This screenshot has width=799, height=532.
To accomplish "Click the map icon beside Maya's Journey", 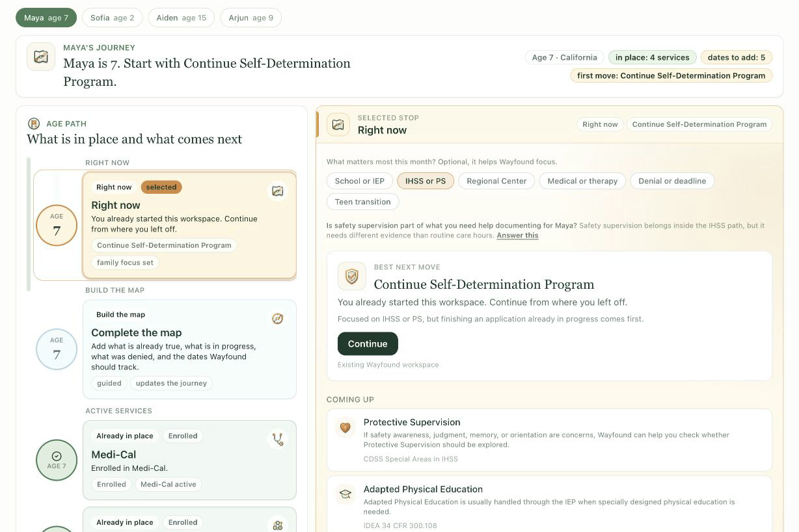I will [x=41, y=57].
